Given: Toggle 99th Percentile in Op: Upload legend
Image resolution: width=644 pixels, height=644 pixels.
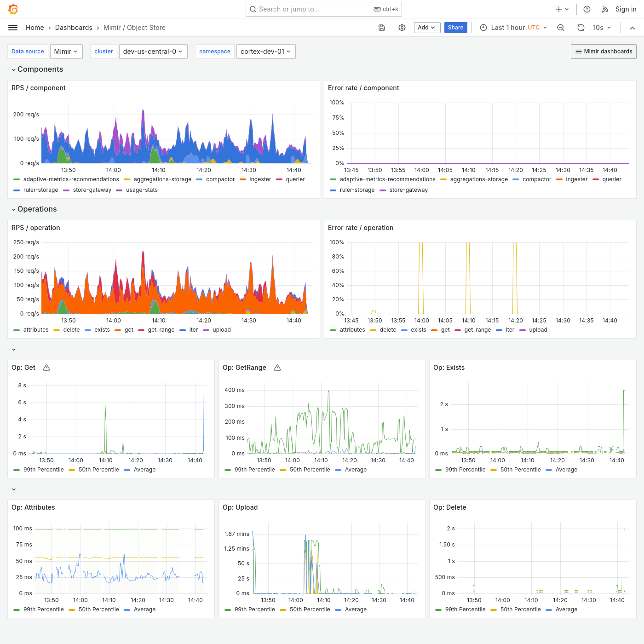Looking at the screenshot, I should 255,609.
